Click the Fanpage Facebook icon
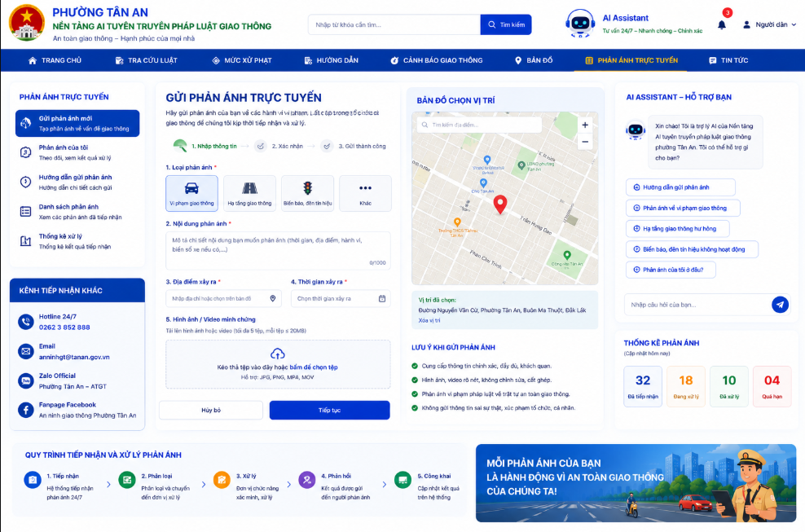 (x=26, y=410)
